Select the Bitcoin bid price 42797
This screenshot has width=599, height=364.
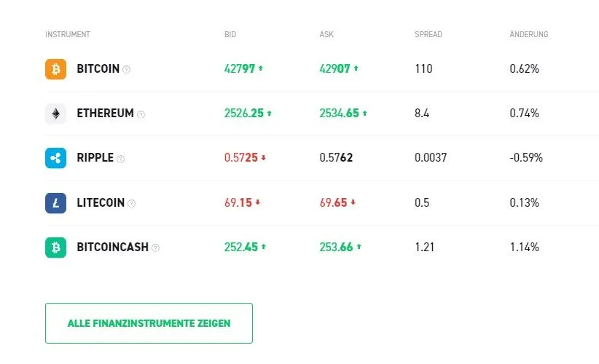click(240, 69)
